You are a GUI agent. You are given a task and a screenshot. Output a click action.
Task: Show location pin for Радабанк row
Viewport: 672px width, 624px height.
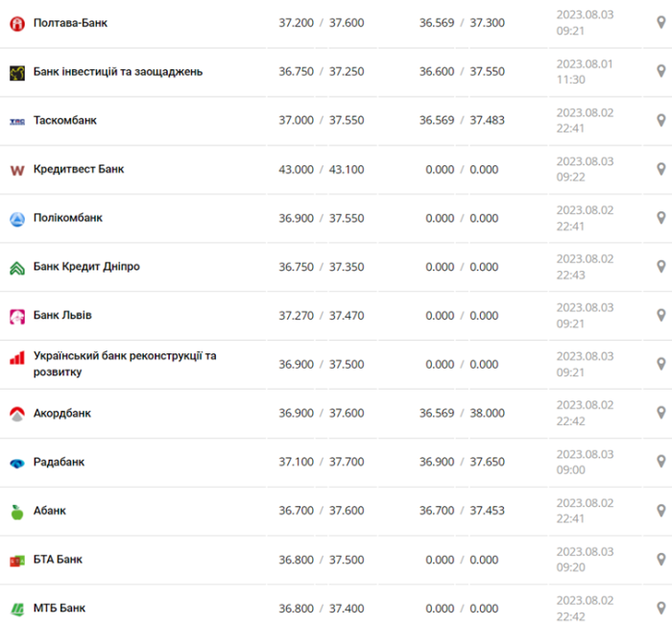[x=660, y=462]
